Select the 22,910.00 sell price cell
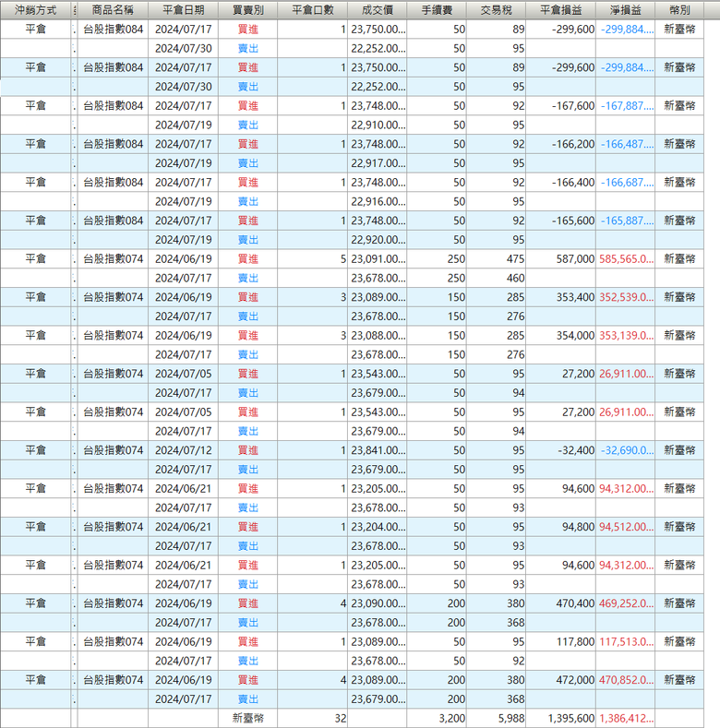 (x=378, y=125)
